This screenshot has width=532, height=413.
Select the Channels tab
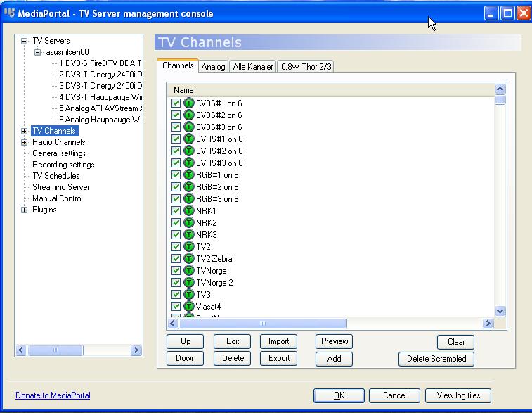(x=178, y=65)
